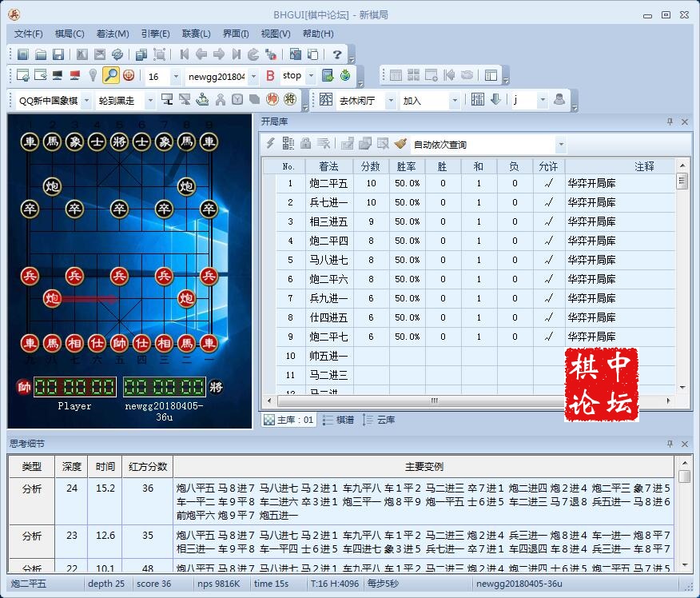Click the panel layout icon

pos(491,75)
